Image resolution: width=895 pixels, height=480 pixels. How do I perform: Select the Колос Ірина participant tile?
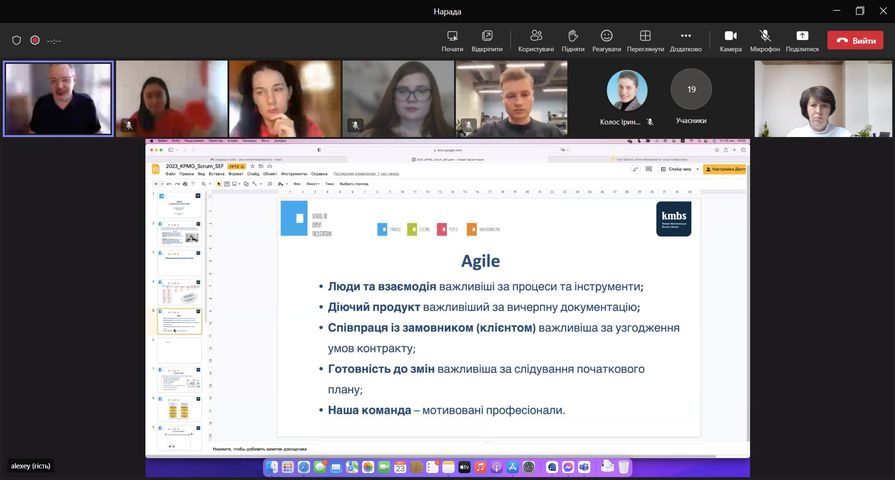[627, 98]
